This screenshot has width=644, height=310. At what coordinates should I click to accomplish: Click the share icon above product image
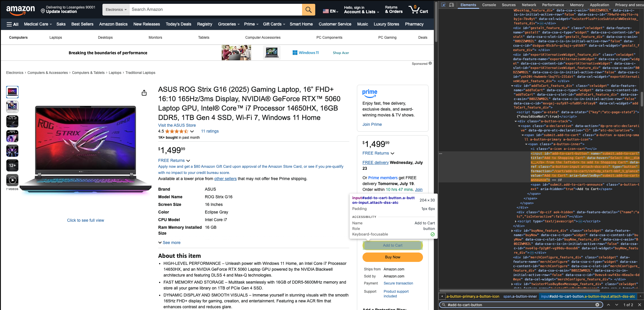pyautogui.click(x=144, y=93)
